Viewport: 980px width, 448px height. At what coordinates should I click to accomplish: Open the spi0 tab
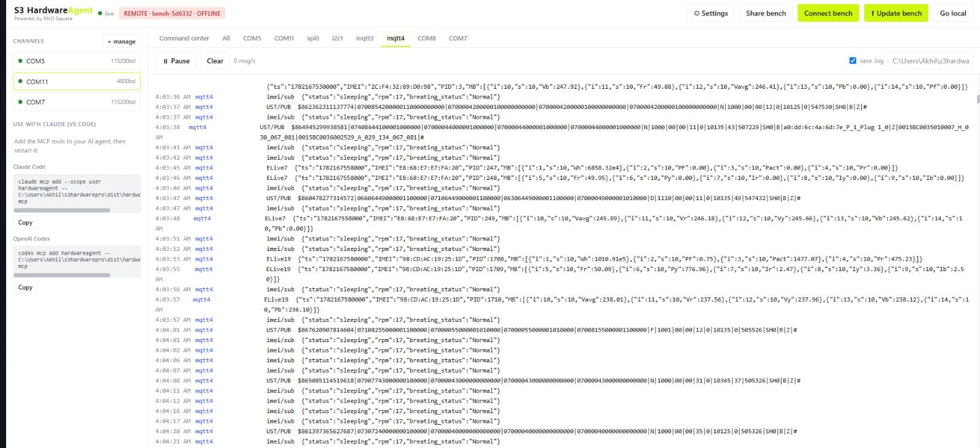[313, 38]
